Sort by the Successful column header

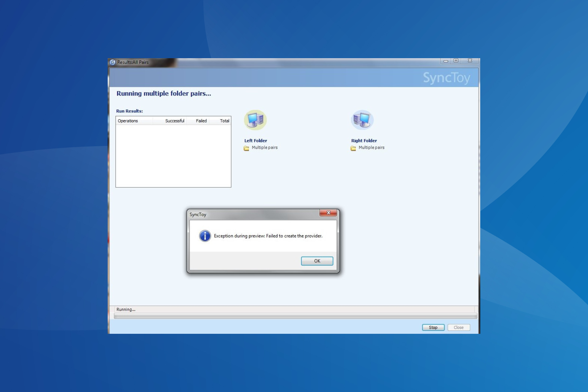point(170,121)
